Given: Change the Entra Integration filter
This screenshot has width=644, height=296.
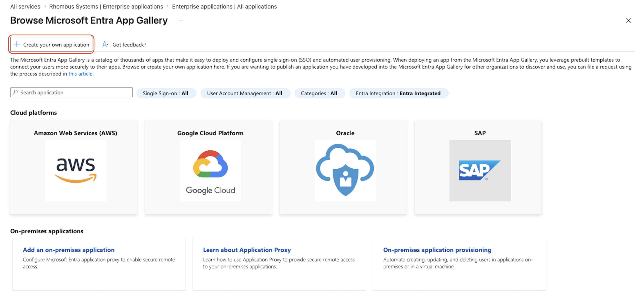Looking at the screenshot, I should [x=399, y=93].
